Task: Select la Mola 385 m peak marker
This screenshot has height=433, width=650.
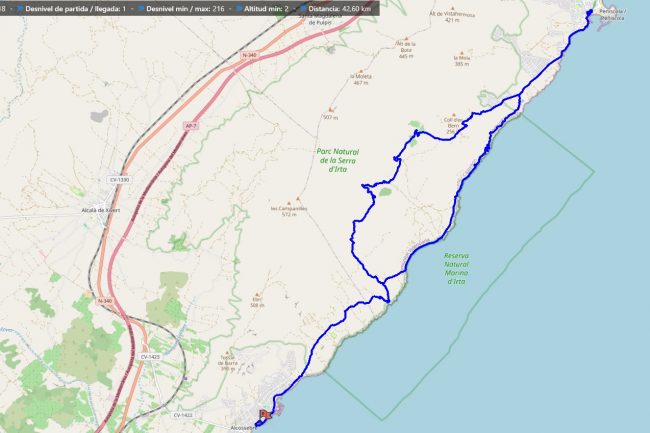Action: coord(460,51)
